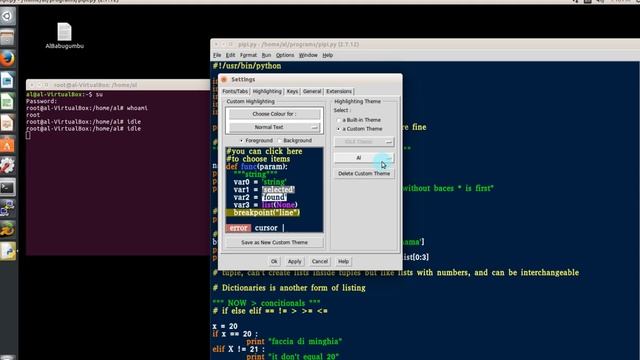
Task: Select the red 'error' sample in preview
Action: point(238,228)
